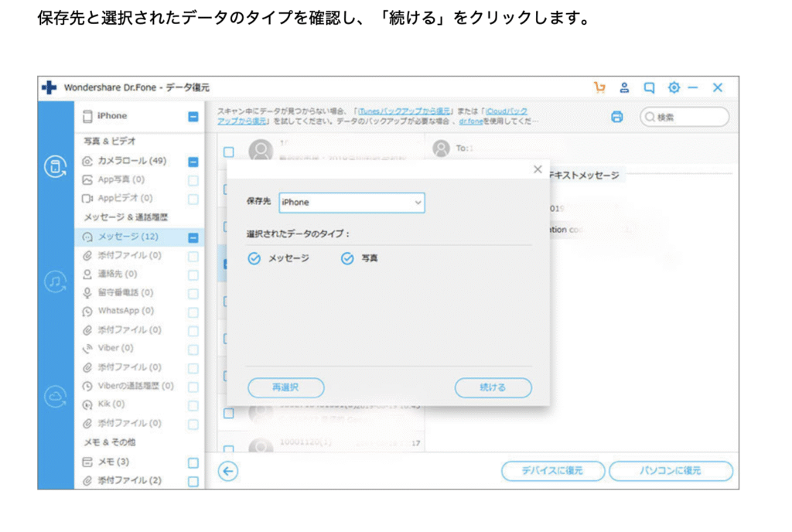The width and height of the screenshot is (792, 532).
Task: Click the パソコンに復元 button
Action: (x=671, y=470)
